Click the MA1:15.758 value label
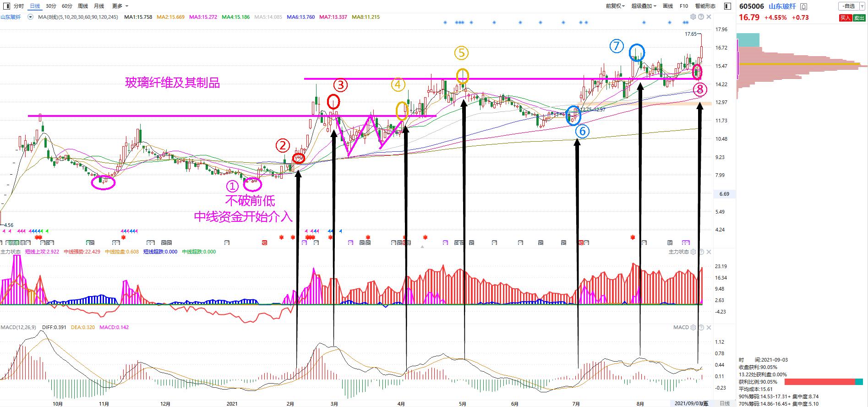Image resolution: width=868 pixels, height=407 pixels. (x=138, y=17)
